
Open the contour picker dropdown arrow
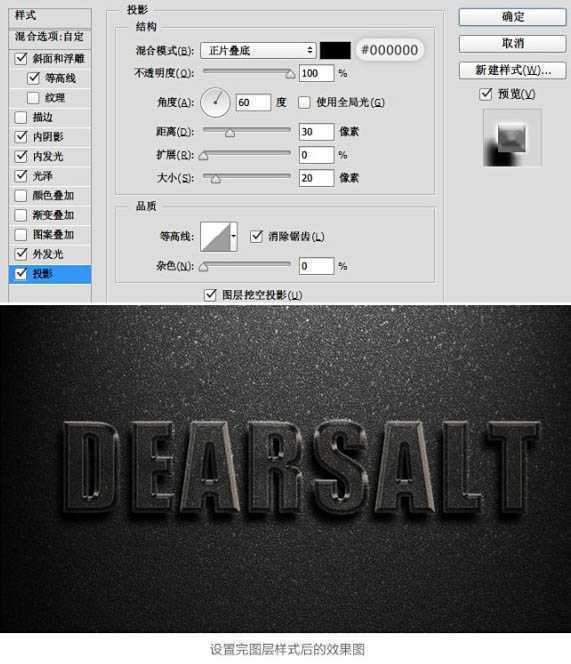point(233,236)
